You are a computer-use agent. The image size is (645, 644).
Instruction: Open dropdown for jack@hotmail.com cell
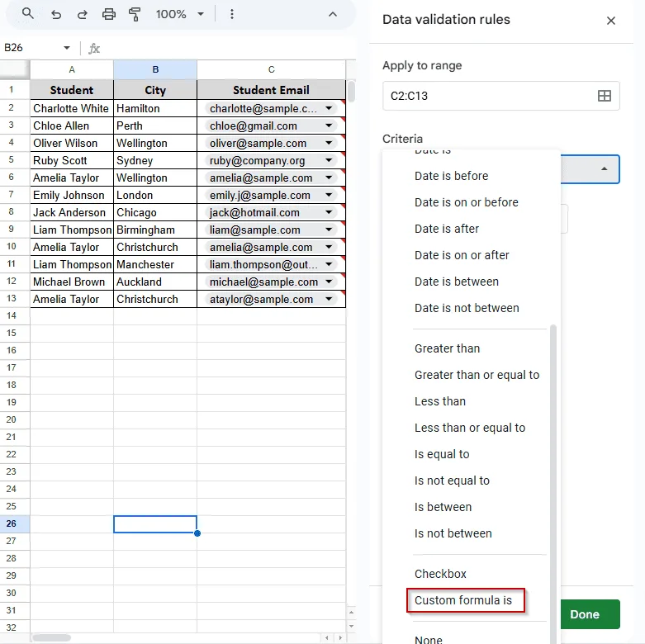click(329, 213)
